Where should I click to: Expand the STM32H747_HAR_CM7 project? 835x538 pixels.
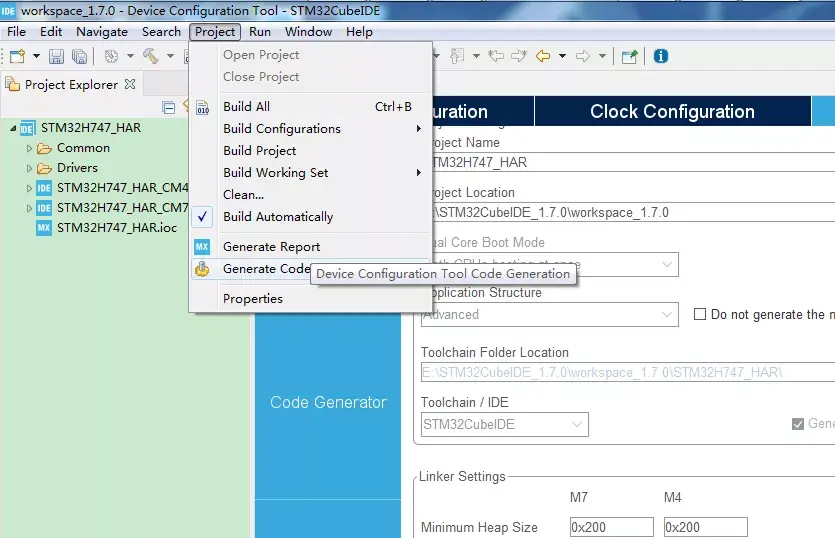[29, 208]
